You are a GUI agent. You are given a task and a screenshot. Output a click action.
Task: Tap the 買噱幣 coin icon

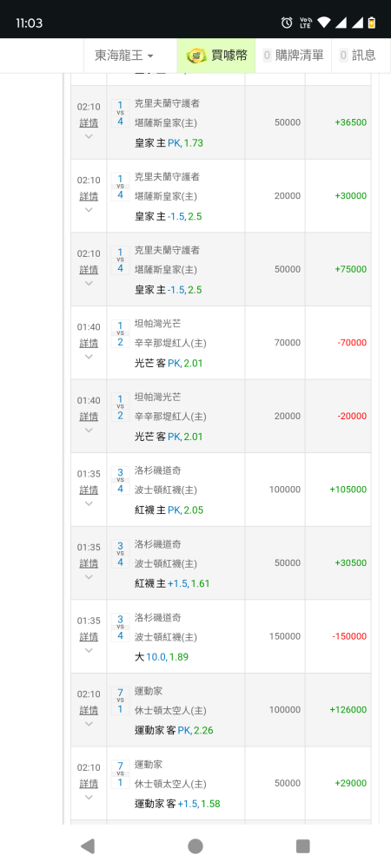196,56
